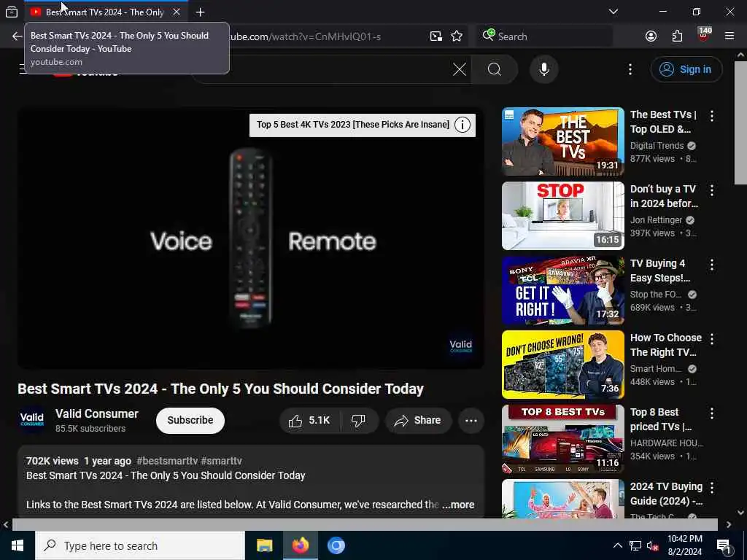Open the Valid Consumer channel name link
This screenshot has width=747, height=560.
97,414
